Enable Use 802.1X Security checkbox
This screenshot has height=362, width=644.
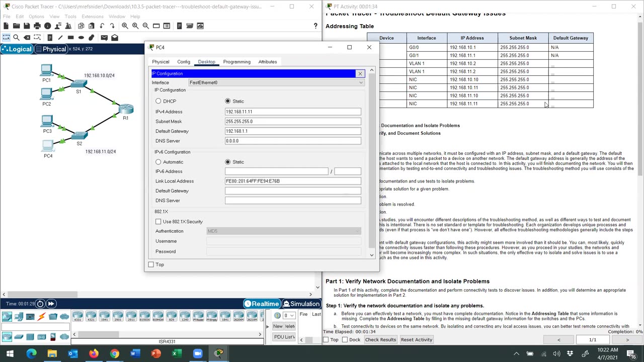(x=158, y=222)
